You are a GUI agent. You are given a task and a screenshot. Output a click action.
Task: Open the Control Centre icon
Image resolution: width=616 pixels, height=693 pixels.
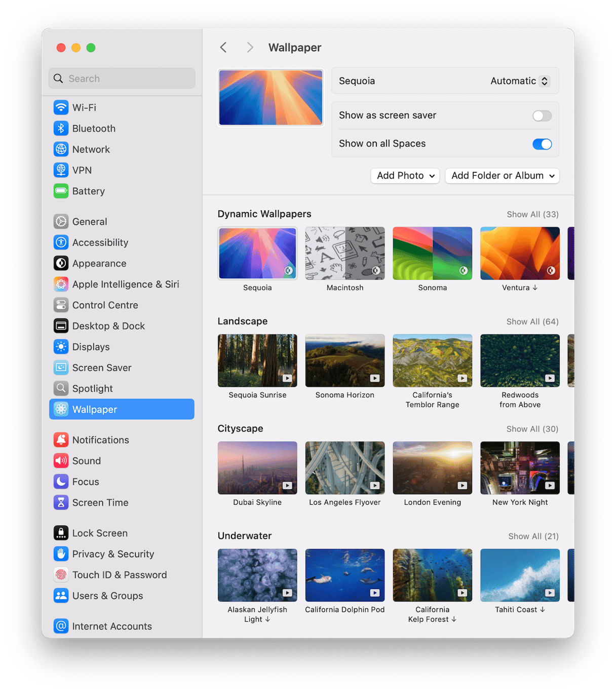(61, 305)
